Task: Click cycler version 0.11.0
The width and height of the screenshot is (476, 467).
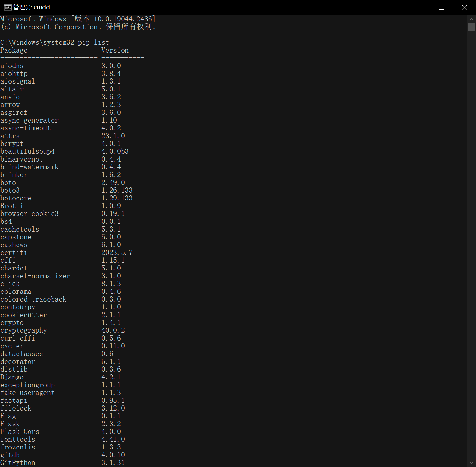Action: point(113,346)
